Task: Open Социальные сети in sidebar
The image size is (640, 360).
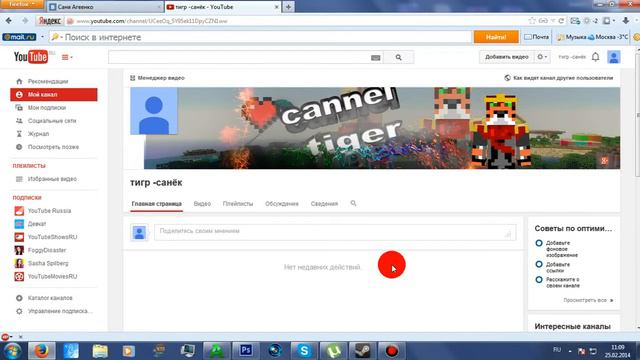Action: (53, 121)
